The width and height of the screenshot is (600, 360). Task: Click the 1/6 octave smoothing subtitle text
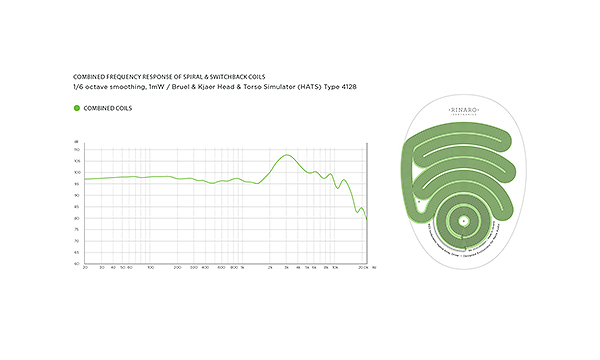click(215, 87)
